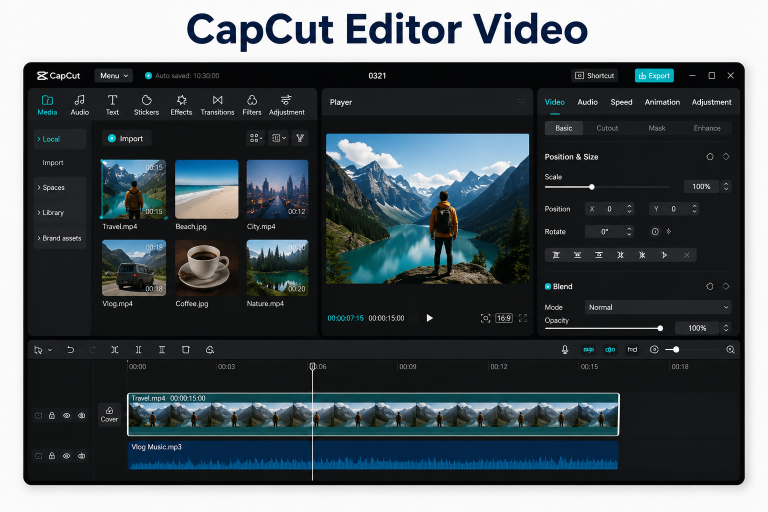
Task: Switch to the Animation tab
Action: pos(662,102)
